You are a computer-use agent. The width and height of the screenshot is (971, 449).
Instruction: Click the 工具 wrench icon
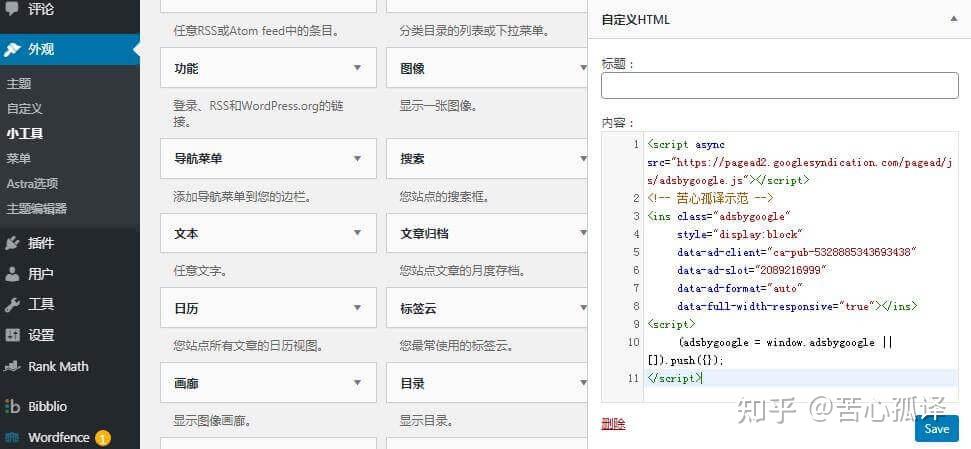pyautogui.click(x=12, y=305)
